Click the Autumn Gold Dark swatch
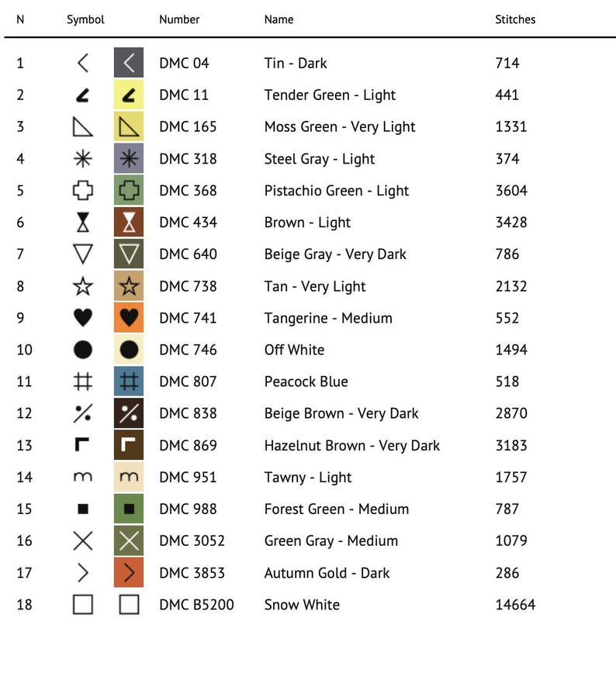Screen dimensions: 616x694 click(129, 572)
